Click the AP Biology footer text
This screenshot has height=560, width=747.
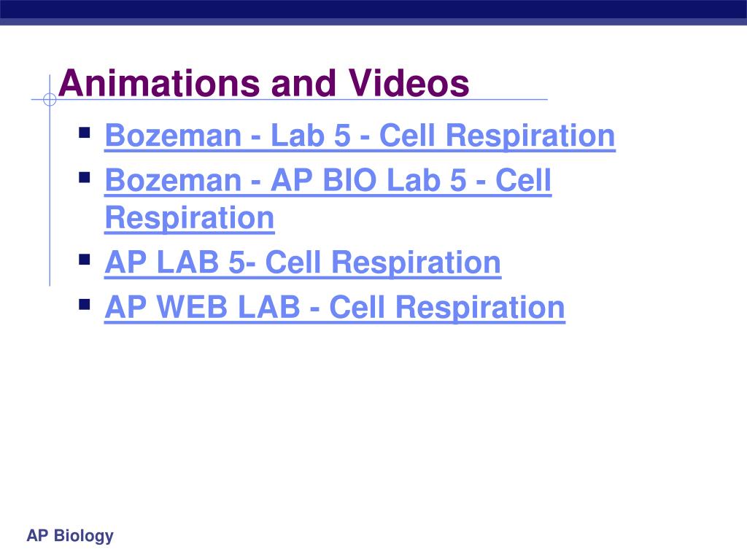click(x=70, y=536)
